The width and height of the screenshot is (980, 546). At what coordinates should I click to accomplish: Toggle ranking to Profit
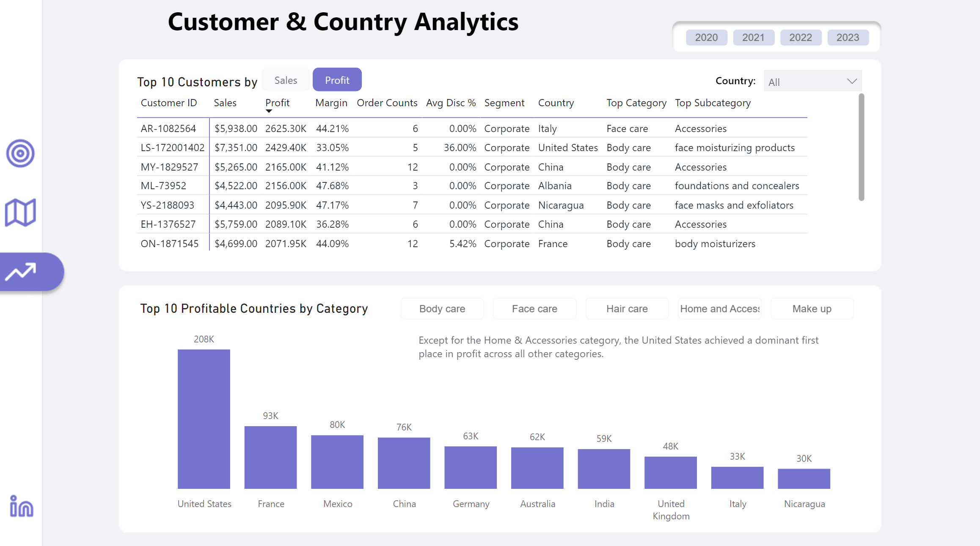click(x=337, y=80)
